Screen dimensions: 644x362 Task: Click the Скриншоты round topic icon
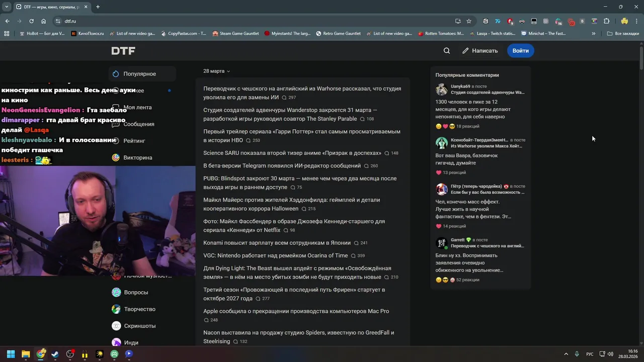click(116, 326)
